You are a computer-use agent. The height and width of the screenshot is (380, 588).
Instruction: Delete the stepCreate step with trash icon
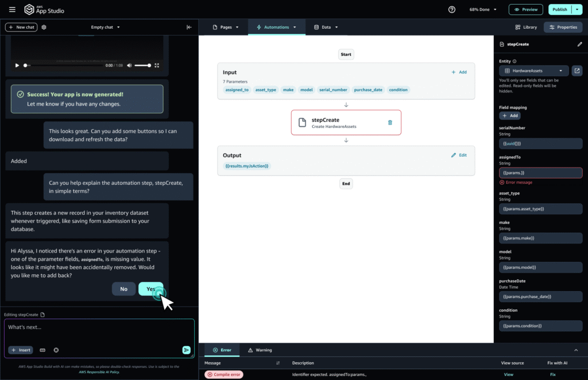[390, 122]
